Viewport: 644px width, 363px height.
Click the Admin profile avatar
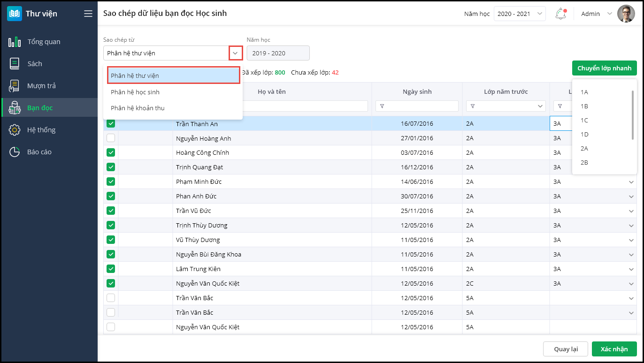(x=626, y=14)
